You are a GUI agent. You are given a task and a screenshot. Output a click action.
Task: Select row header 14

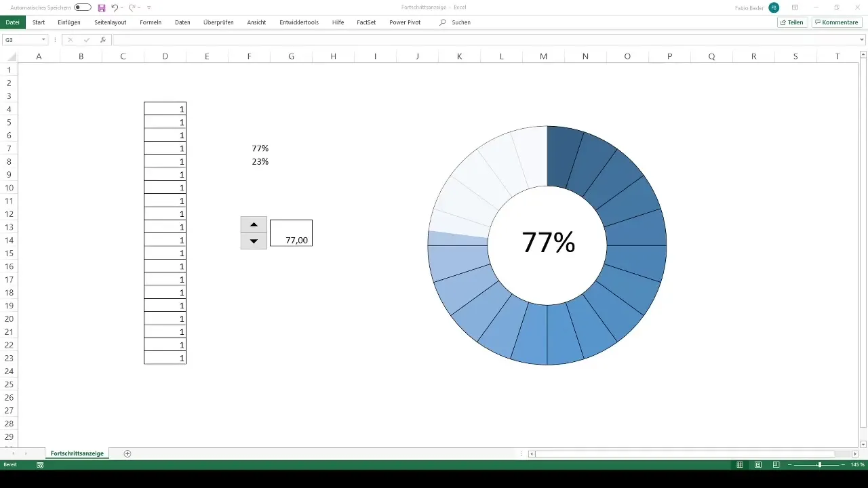pos(9,240)
